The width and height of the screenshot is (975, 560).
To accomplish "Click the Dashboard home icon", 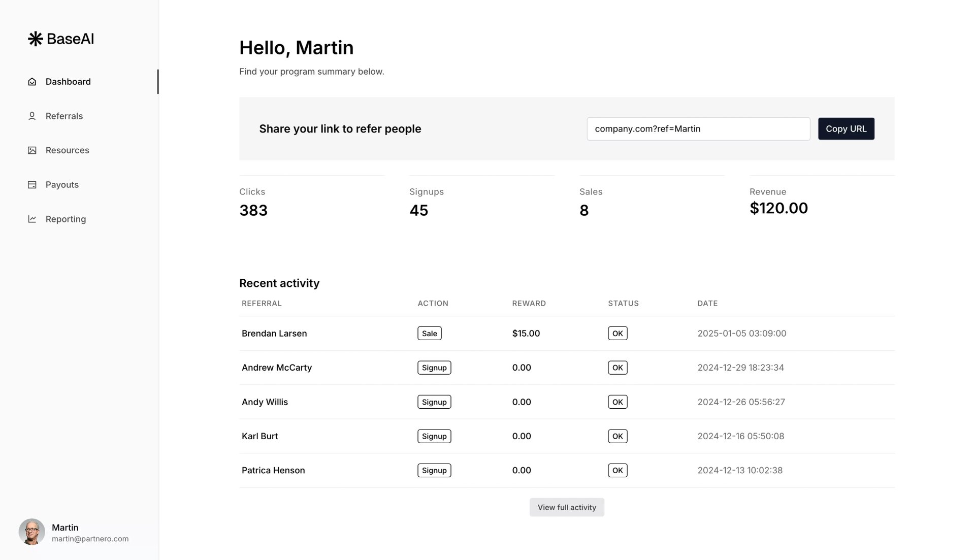I will (x=32, y=82).
